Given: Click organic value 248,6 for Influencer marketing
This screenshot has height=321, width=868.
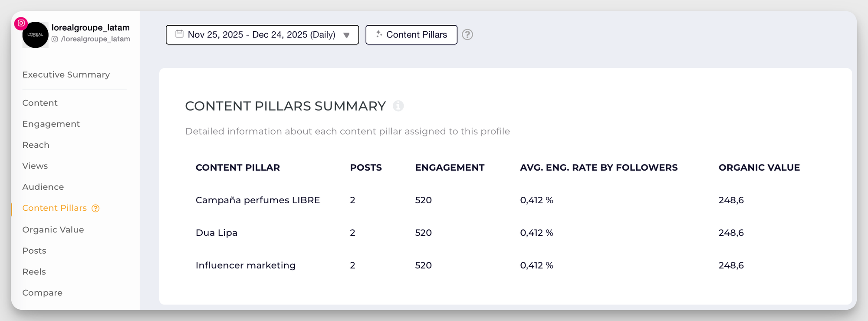Looking at the screenshot, I should pos(731,265).
